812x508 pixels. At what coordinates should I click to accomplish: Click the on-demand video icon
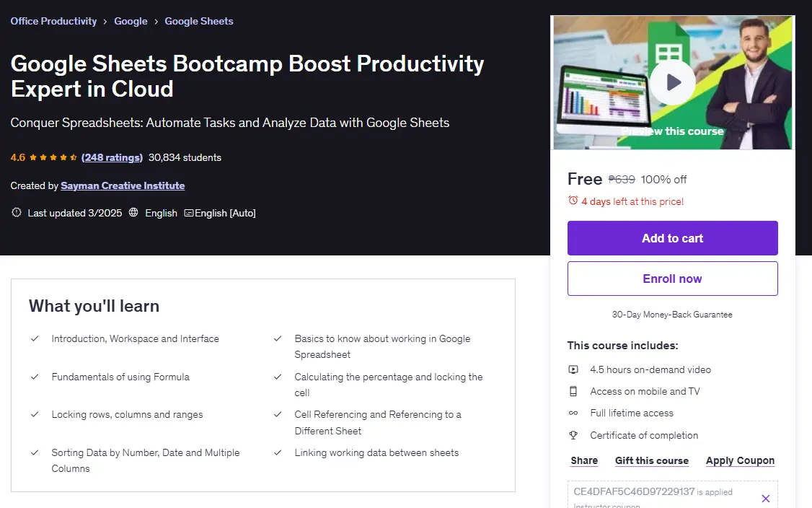pyautogui.click(x=573, y=369)
